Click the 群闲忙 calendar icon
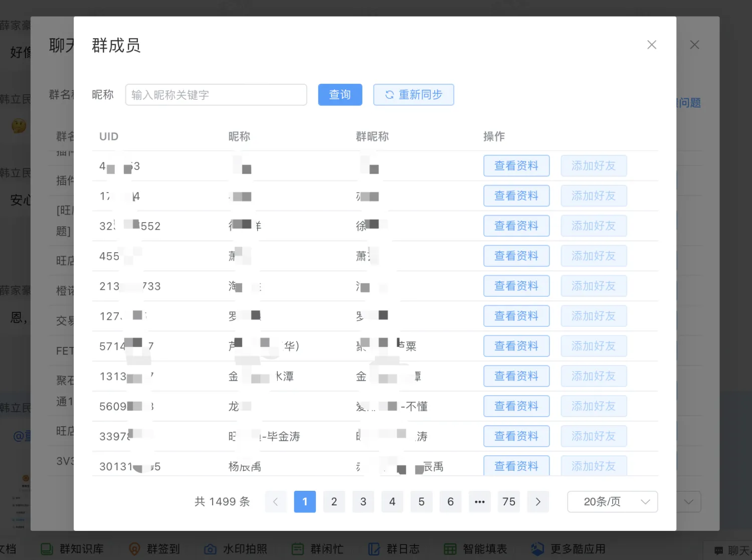752x560 pixels. pyautogui.click(x=298, y=549)
